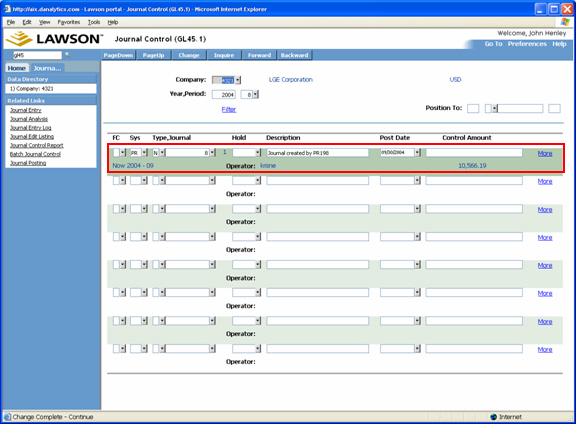This screenshot has width=576, height=425.
Task: Expand the Post Date dropdown on the first row
Action: [417, 152]
